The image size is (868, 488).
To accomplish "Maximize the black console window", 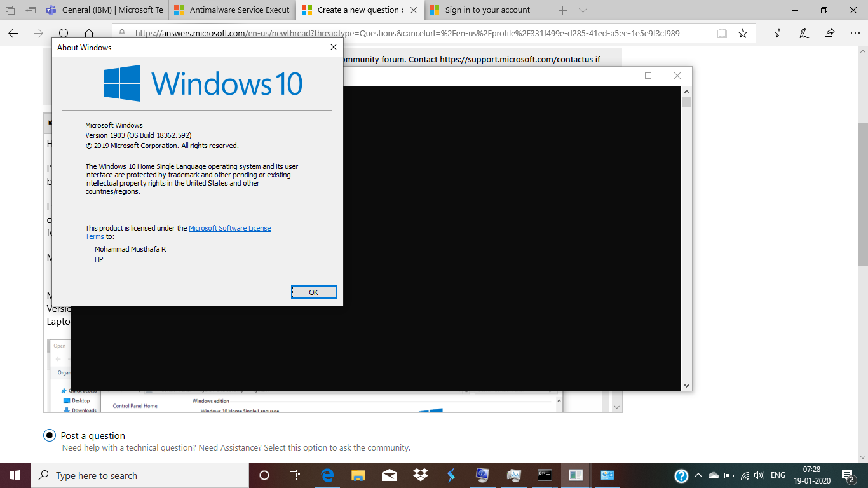I will coord(648,76).
